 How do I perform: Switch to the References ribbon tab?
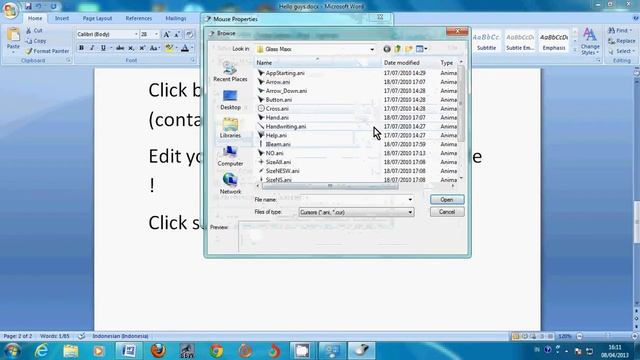click(x=139, y=18)
